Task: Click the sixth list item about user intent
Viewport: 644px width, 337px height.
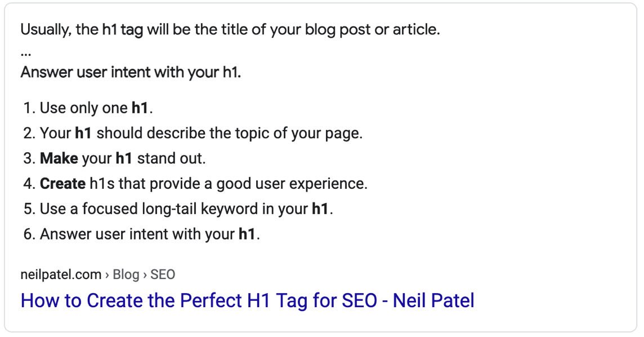Action: click(150, 234)
